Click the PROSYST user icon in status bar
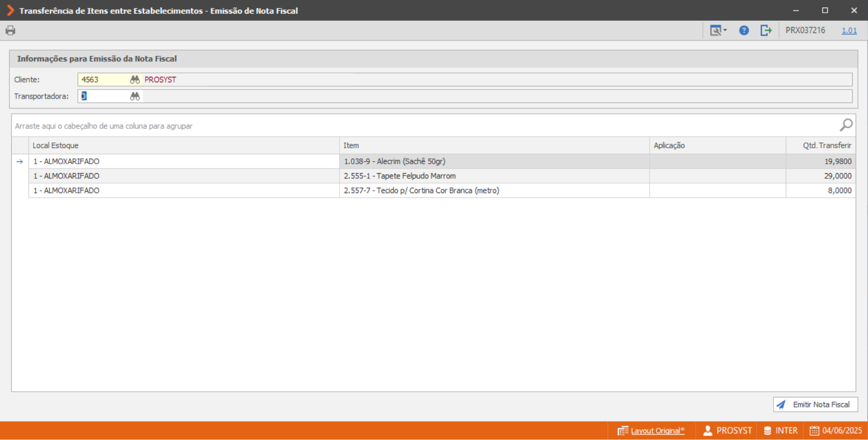 (x=708, y=431)
